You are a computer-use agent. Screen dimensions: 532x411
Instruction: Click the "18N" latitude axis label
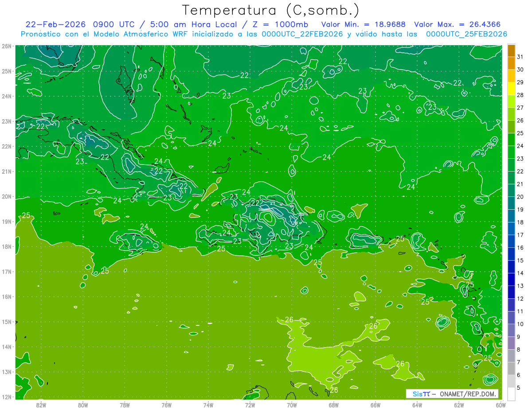[x=7, y=246]
